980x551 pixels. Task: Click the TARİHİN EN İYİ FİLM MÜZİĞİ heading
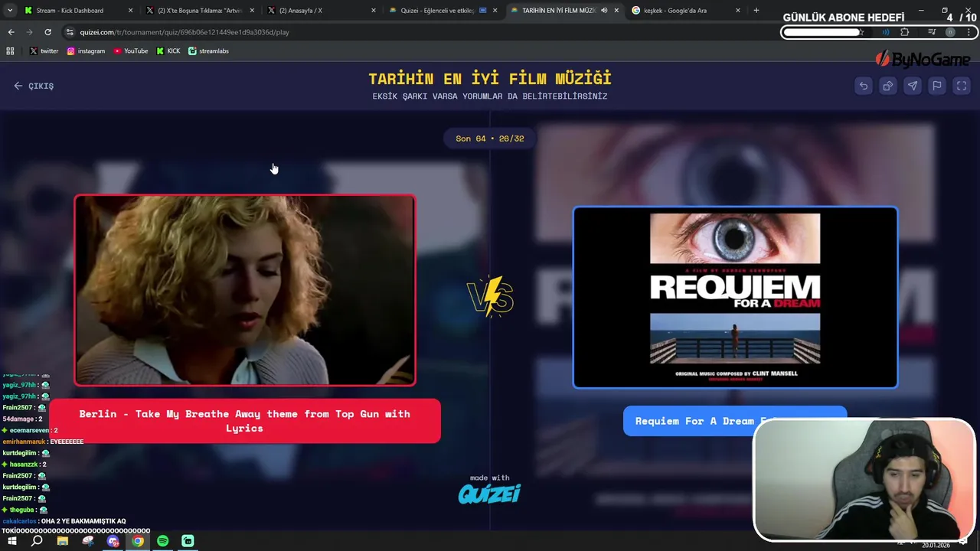coord(490,79)
